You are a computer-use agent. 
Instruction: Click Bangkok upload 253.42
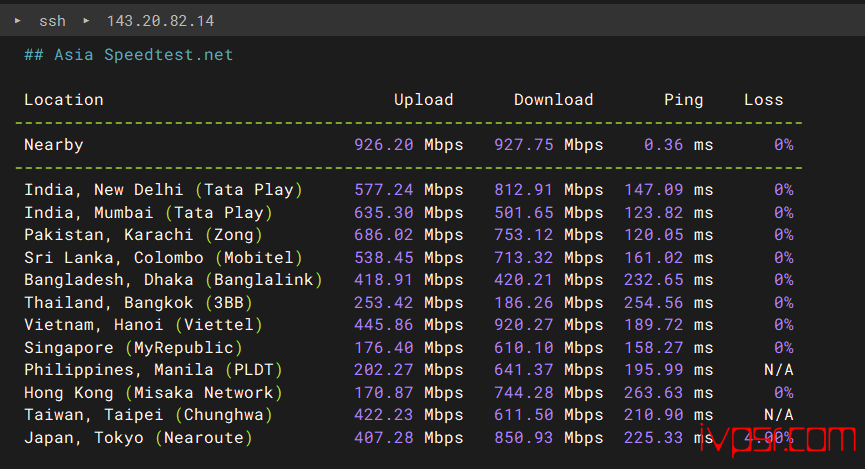coord(383,303)
